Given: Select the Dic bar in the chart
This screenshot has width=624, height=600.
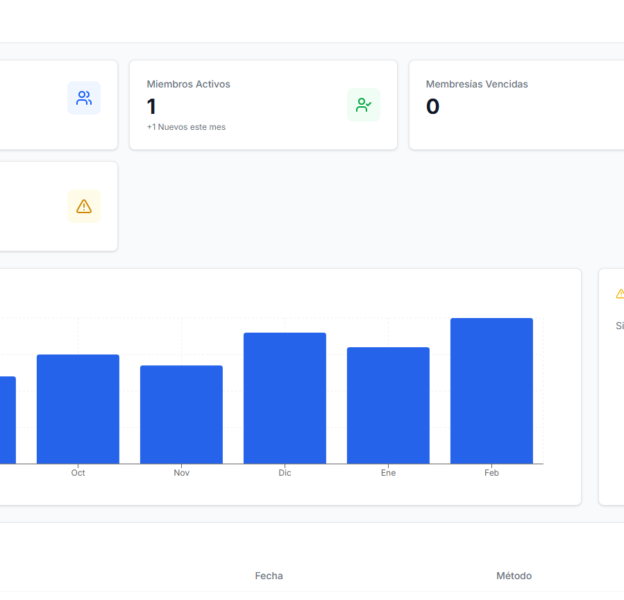Looking at the screenshot, I should pos(285,398).
